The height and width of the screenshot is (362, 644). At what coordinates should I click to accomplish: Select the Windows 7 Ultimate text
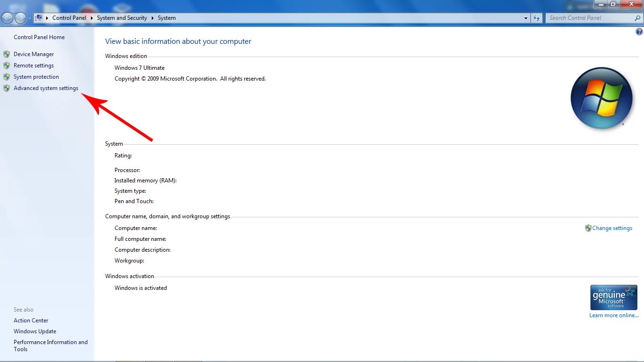point(140,68)
